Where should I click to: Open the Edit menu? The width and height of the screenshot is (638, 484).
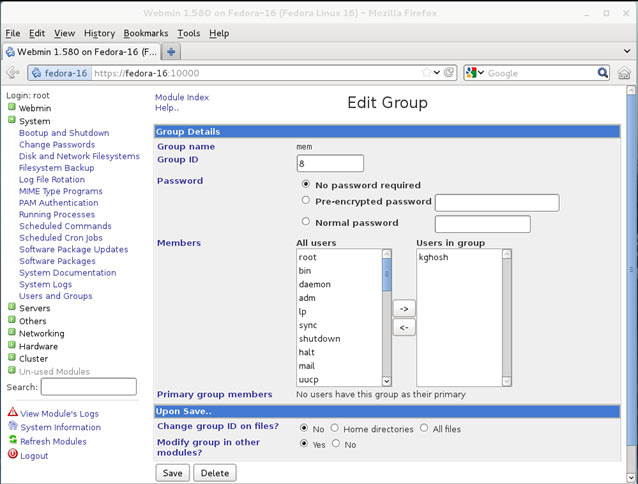pos(37,33)
